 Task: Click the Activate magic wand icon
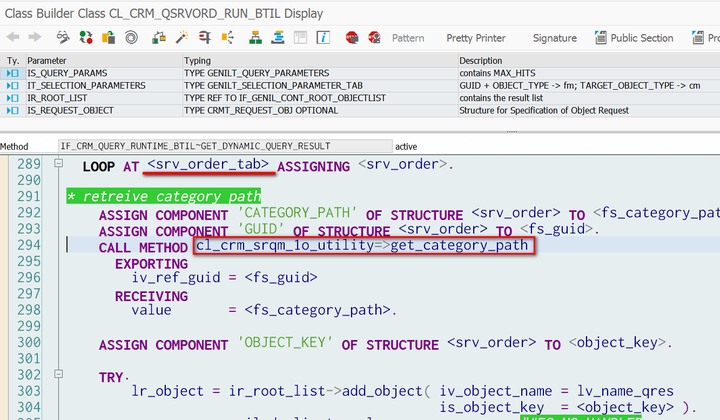(182, 38)
